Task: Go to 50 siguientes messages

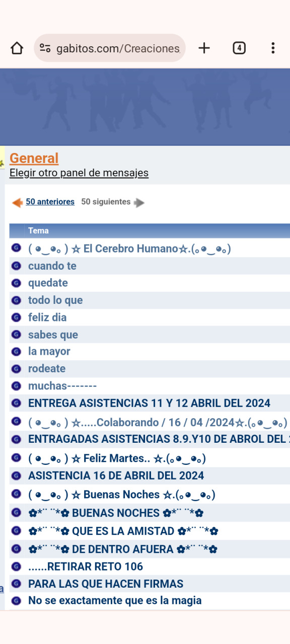Action: point(106,202)
